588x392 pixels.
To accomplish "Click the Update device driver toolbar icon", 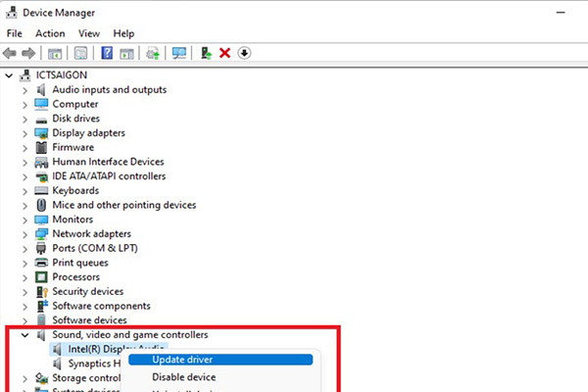I will coord(153,53).
